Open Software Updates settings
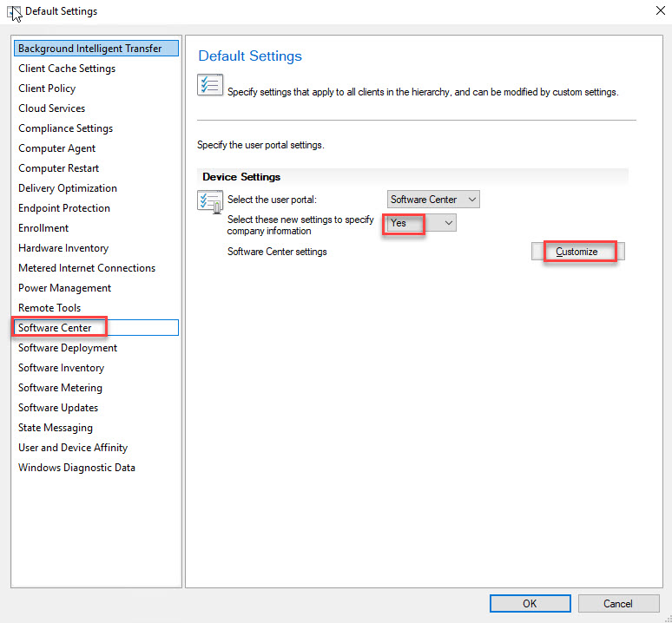672x623 pixels. pyautogui.click(x=58, y=408)
